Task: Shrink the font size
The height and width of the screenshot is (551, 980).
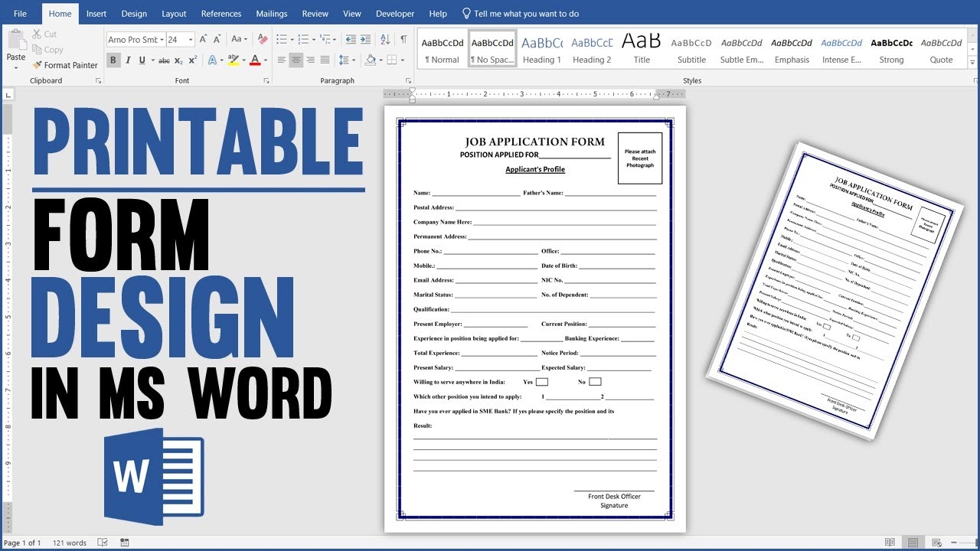Action: pos(218,39)
